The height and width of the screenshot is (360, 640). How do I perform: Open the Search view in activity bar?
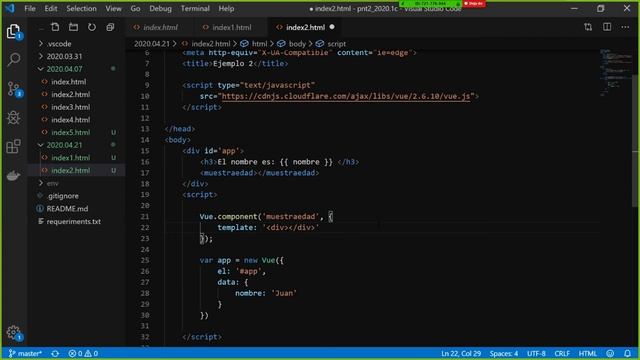13,60
